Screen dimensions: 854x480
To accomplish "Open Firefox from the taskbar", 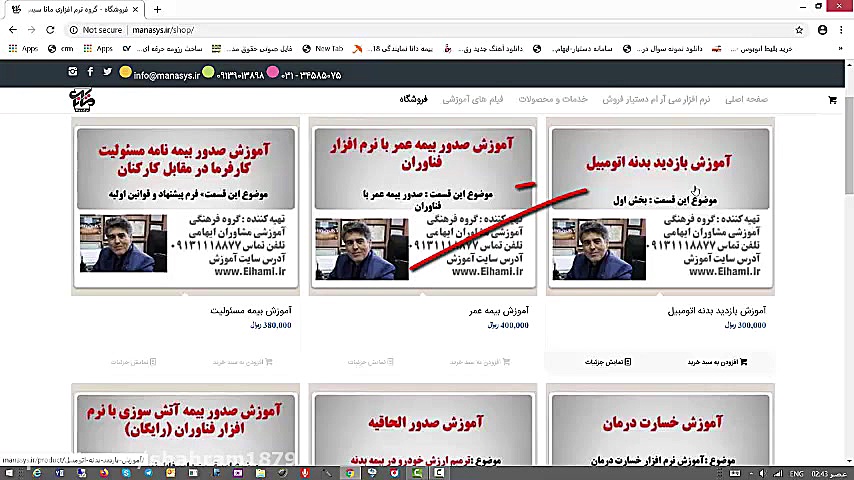I will 104,473.
